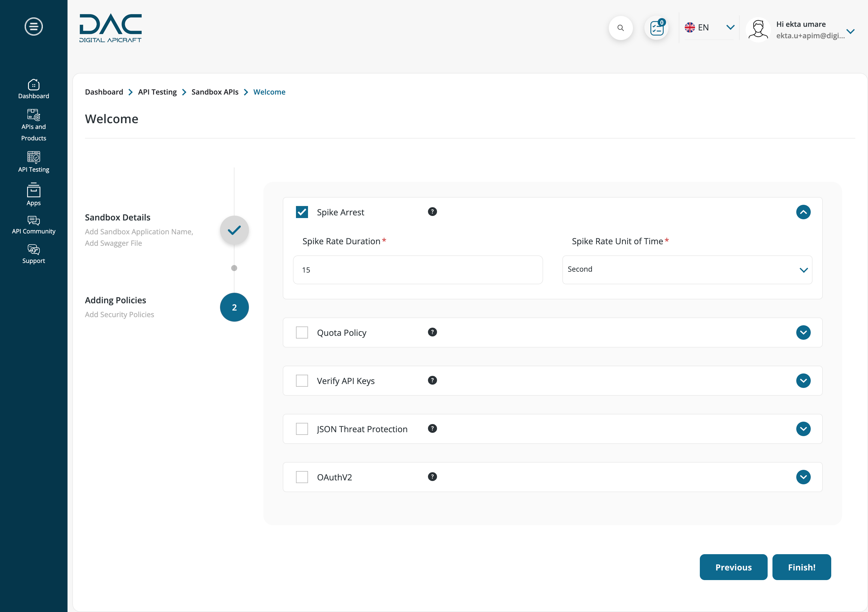Enable the Quota Policy checkbox
Screen dimensions: 868x612
click(302, 333)
